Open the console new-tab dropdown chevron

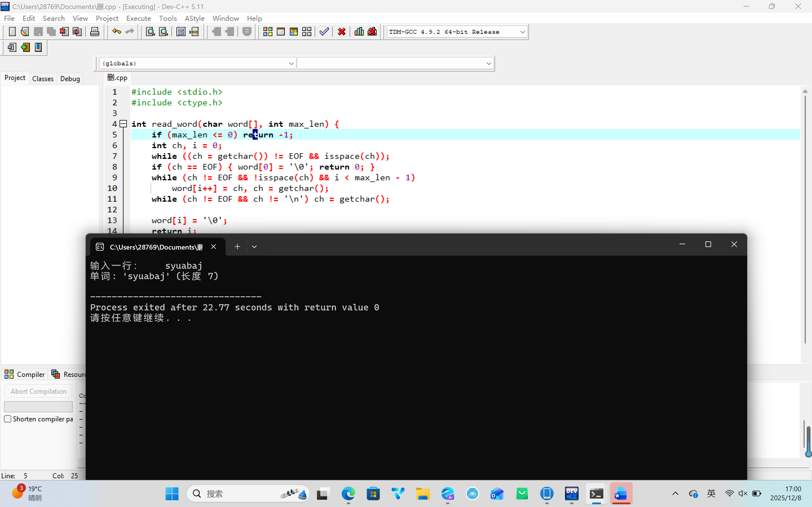(x=254, y=247)
